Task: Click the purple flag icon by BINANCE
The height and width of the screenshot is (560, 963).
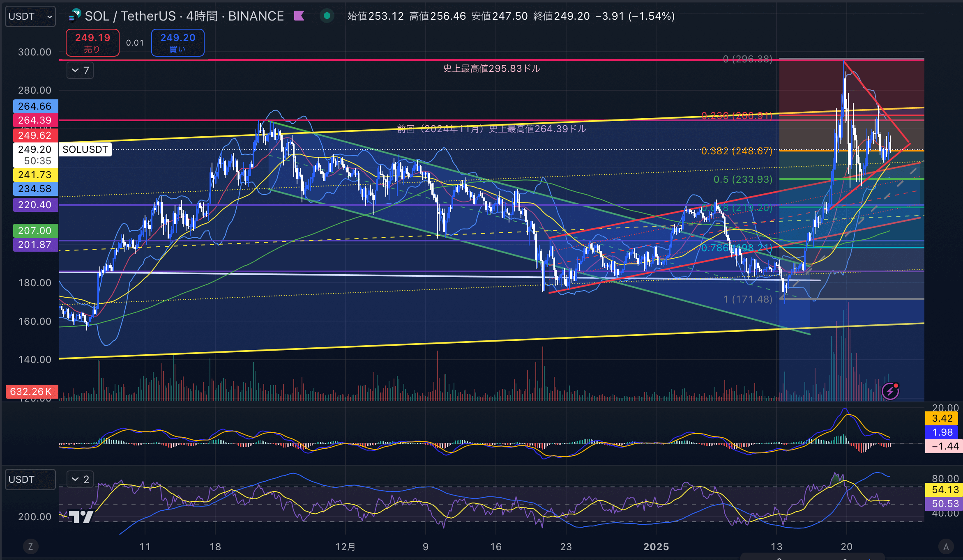Action: (299, 16)
